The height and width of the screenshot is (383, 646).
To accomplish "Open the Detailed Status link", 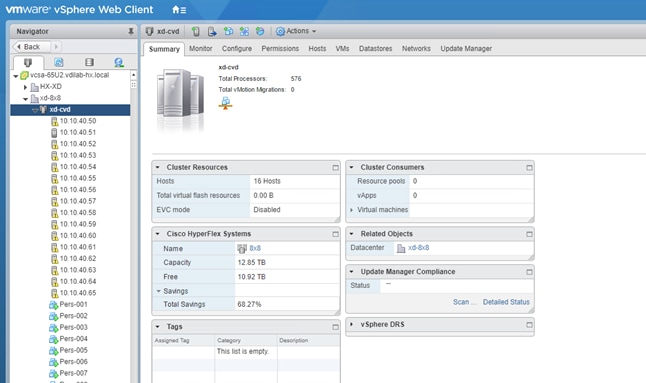I will tap(506, 302).
